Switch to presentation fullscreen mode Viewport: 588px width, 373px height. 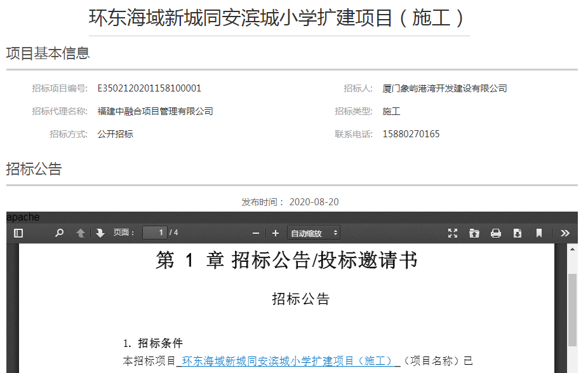coord(453,233)
